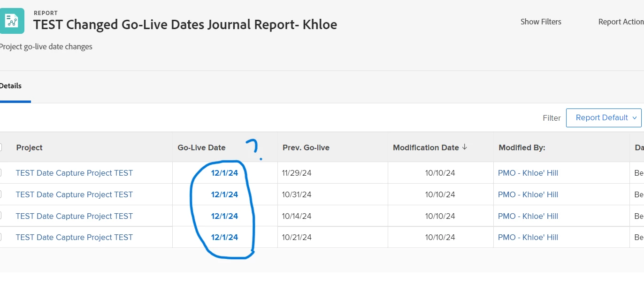
Task: Open PMO - Khloe' Hill in first row
Action: (x=528, y=173)
